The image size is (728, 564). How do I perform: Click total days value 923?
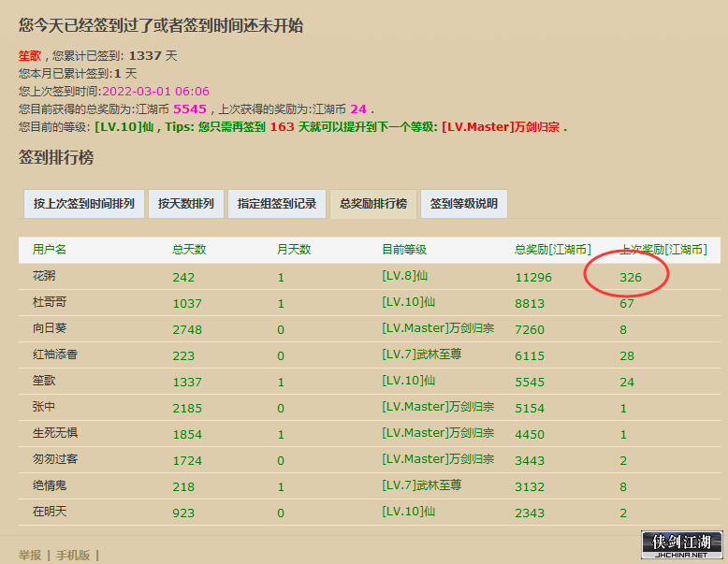point(183,513)
